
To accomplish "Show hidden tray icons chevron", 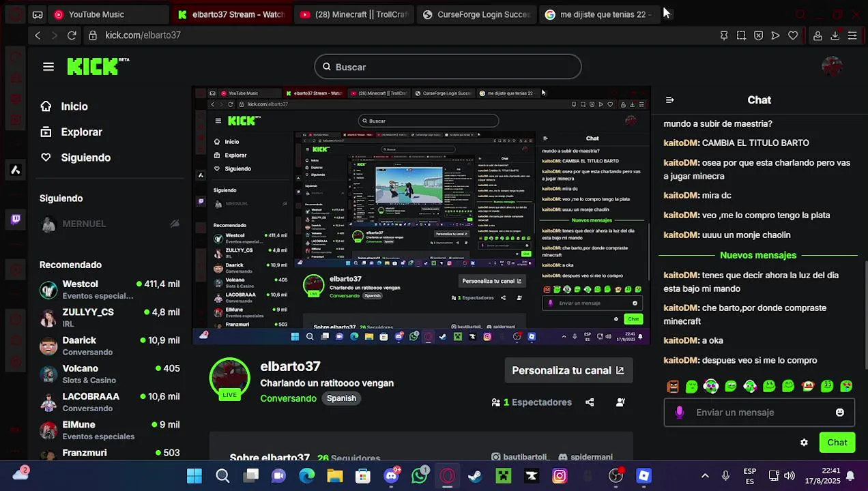I will point(705,476).
